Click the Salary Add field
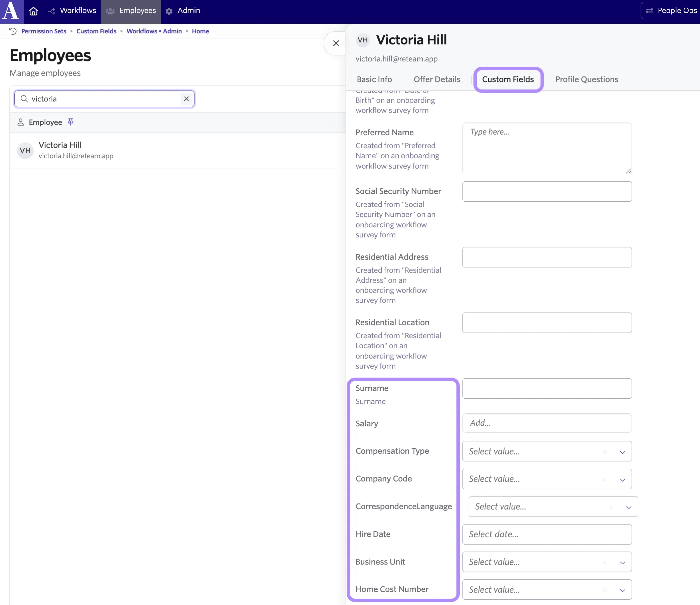 pos(547,423)
